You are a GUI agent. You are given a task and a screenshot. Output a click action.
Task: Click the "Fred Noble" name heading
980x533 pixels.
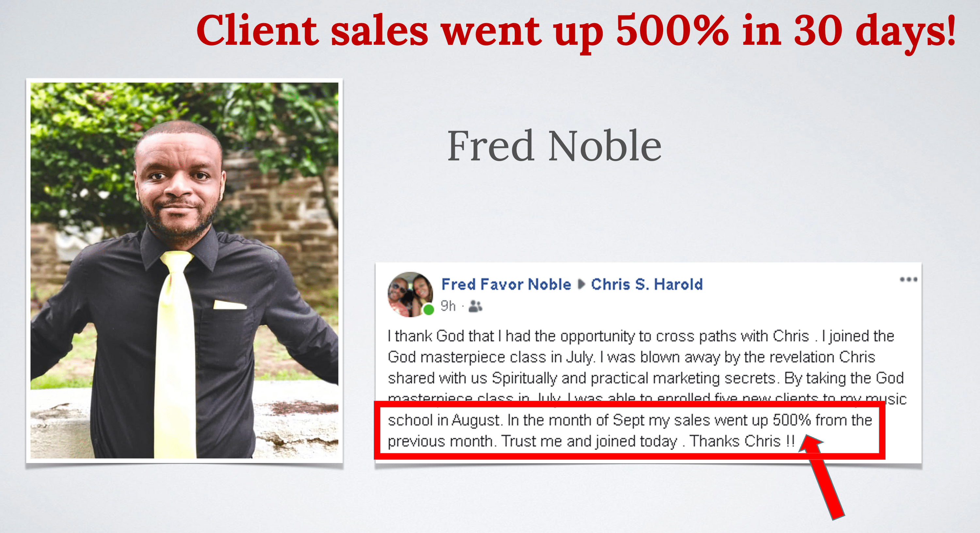click(554, 146)
